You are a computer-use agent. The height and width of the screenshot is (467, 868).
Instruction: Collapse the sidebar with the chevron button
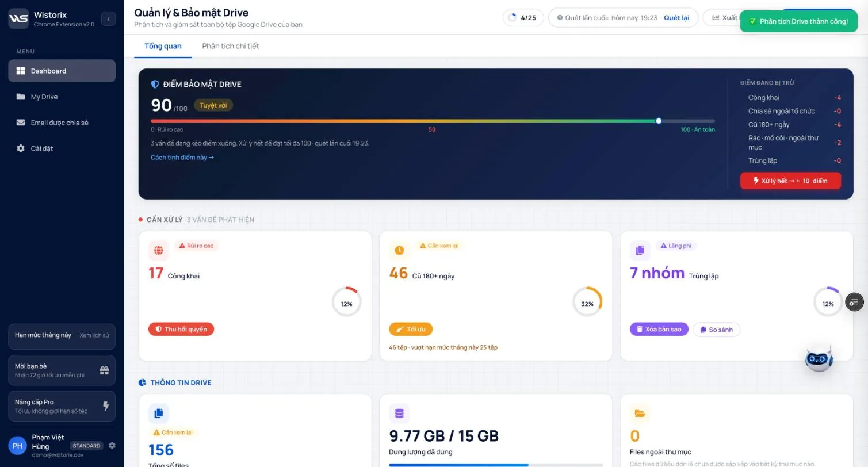(x=108, y=19)
